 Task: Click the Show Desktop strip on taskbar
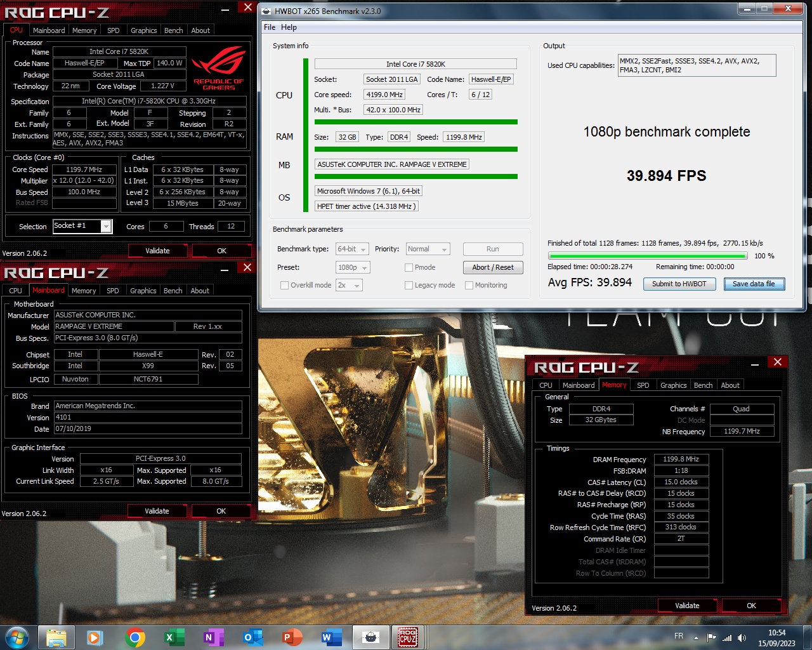coord(808,637)
